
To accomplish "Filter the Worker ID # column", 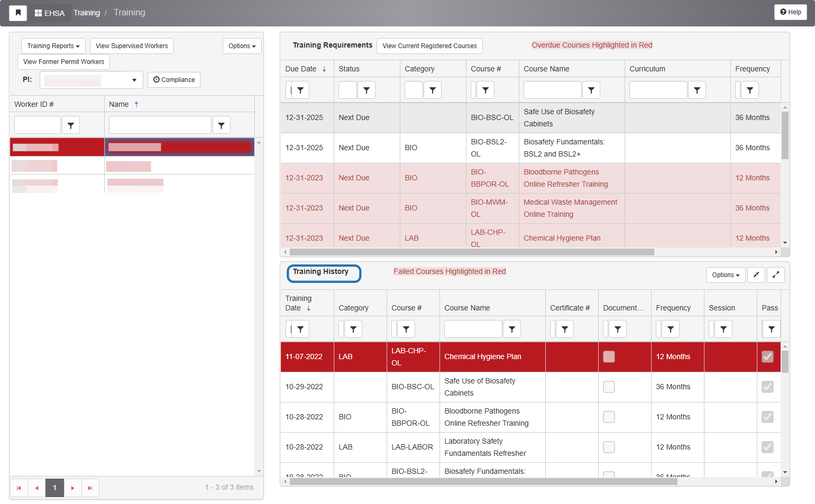I will point(71,125).
